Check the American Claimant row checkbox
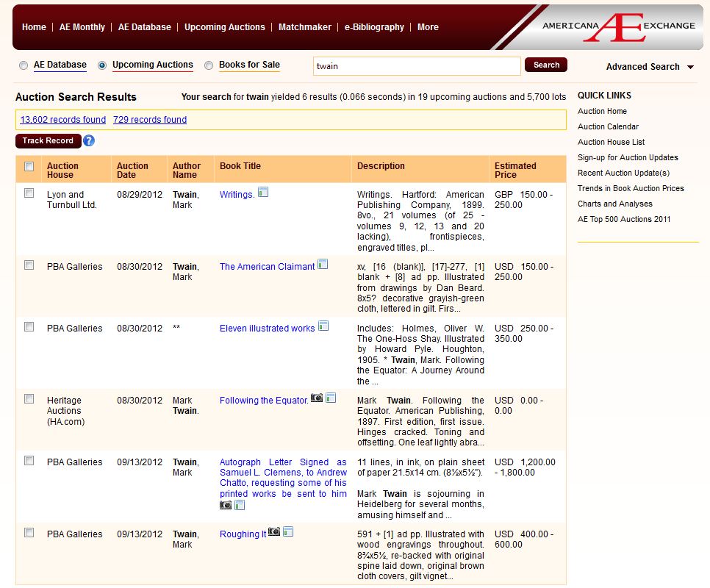Viewport: 710px width, 588px height. tap(29, 265)
